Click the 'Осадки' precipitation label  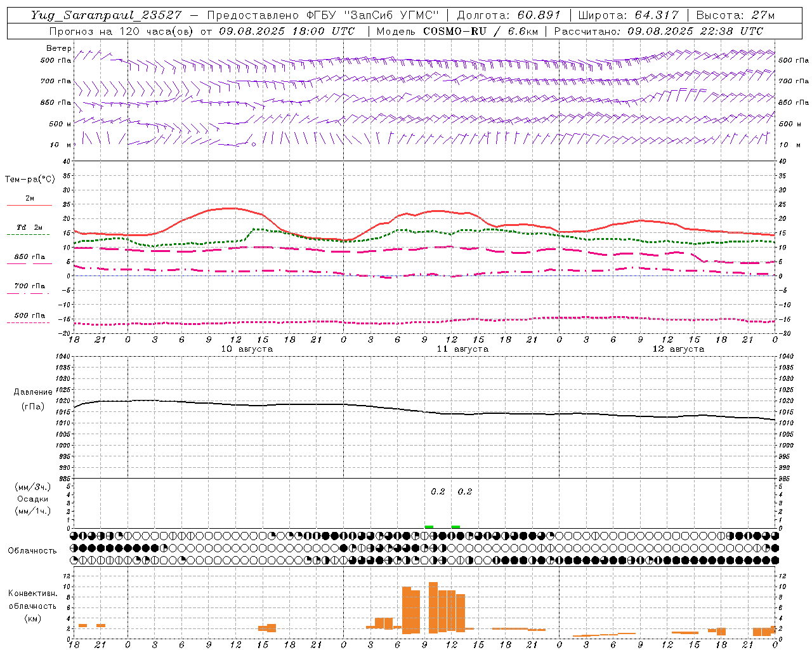point(33,499)
